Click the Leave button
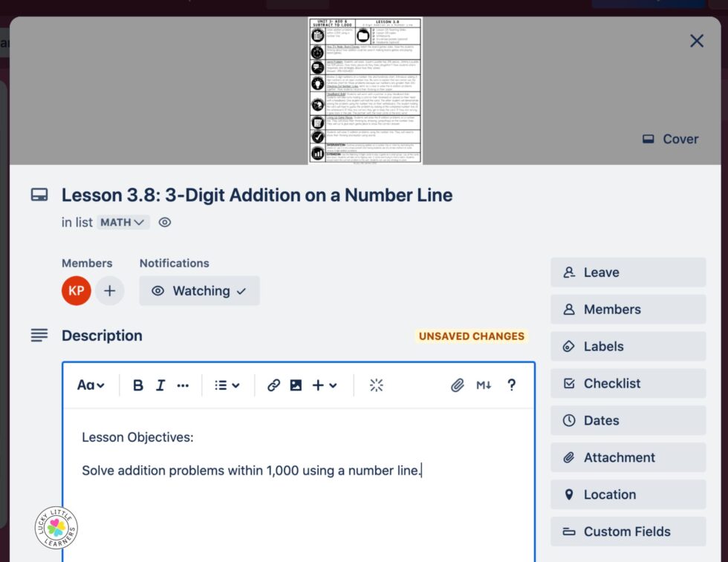The width and height of the screenshot is (728, 562). 628,272
